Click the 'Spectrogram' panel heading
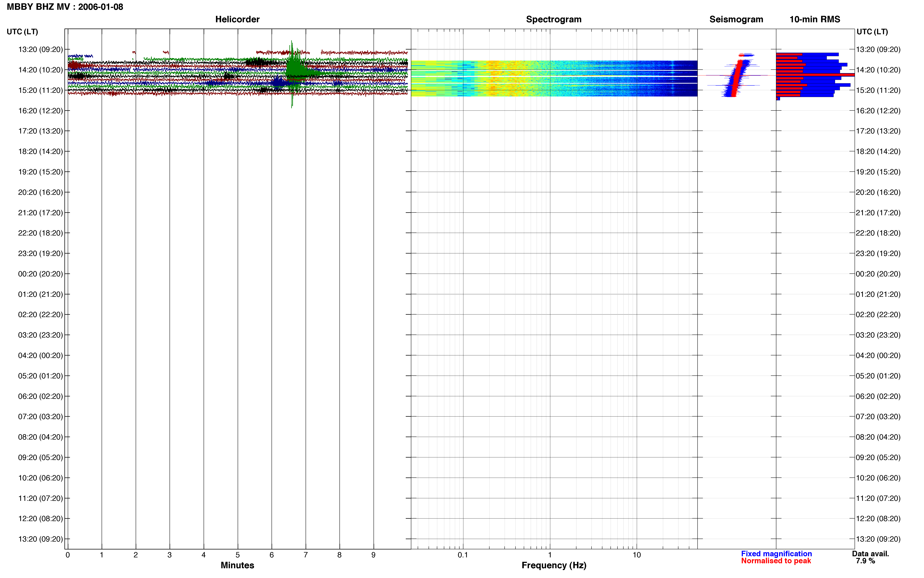Screen dimensions: 924x578 [554, 20]
